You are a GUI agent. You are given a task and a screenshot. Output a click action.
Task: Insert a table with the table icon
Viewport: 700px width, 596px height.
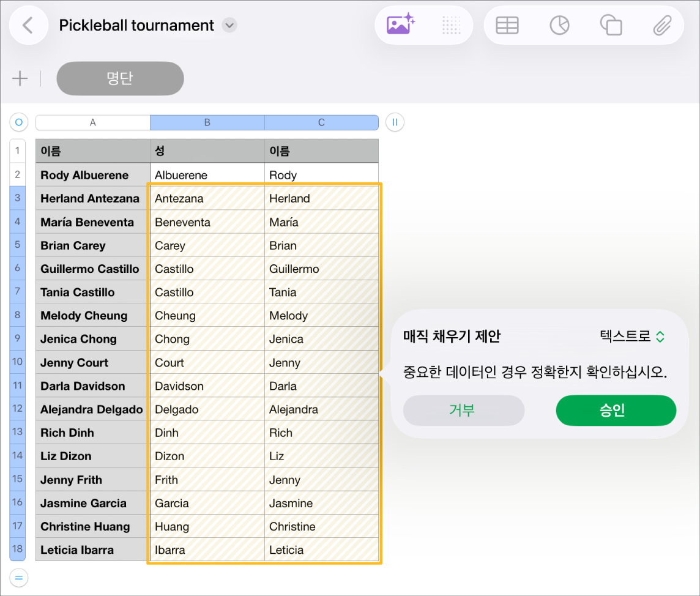(507, 26)
